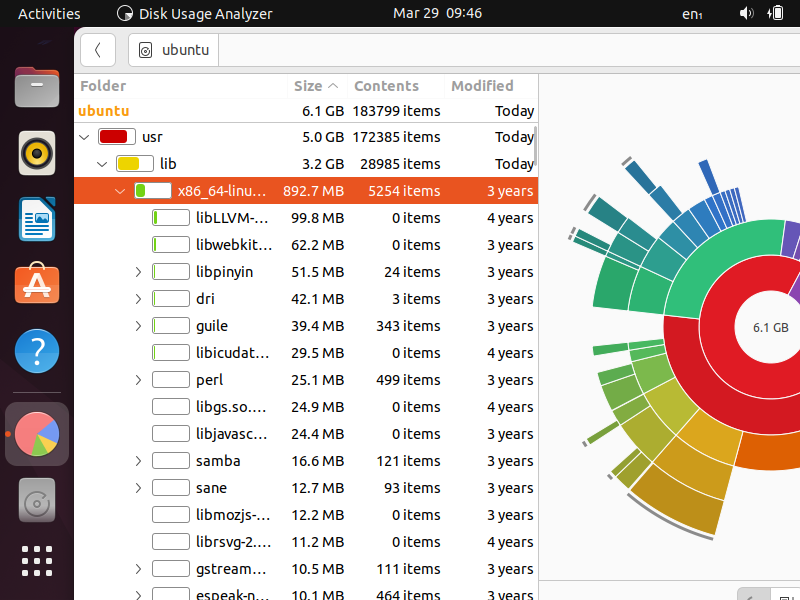The width and height of the screenshot is (800, 600).
Task: Click the 343 items cell for guile
Action: tap(408, 326)
